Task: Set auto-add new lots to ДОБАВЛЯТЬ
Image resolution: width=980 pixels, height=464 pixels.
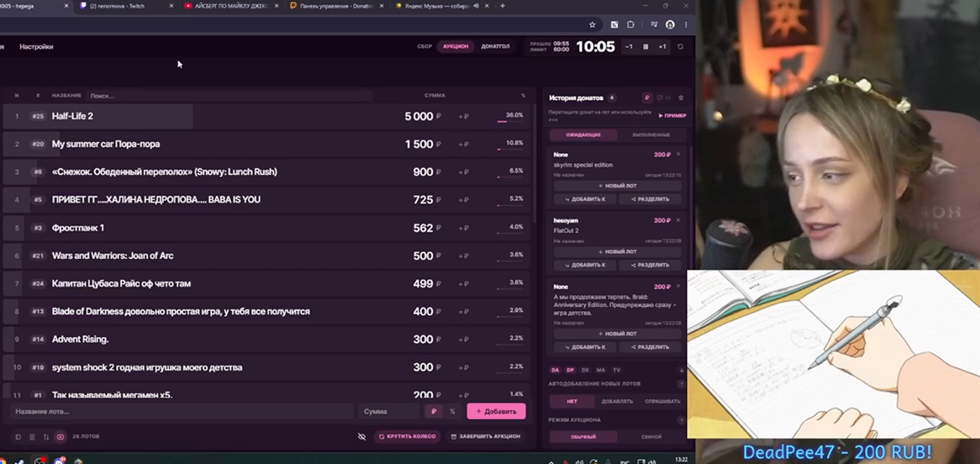Action: [617, 401]
